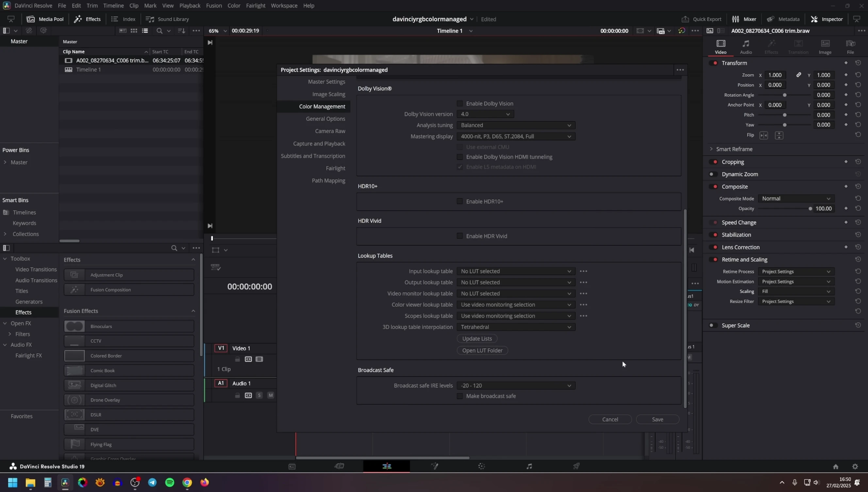Select Camera Raw settings category
This screenshot has width=868, height=492.
click(x=330, y=131)
